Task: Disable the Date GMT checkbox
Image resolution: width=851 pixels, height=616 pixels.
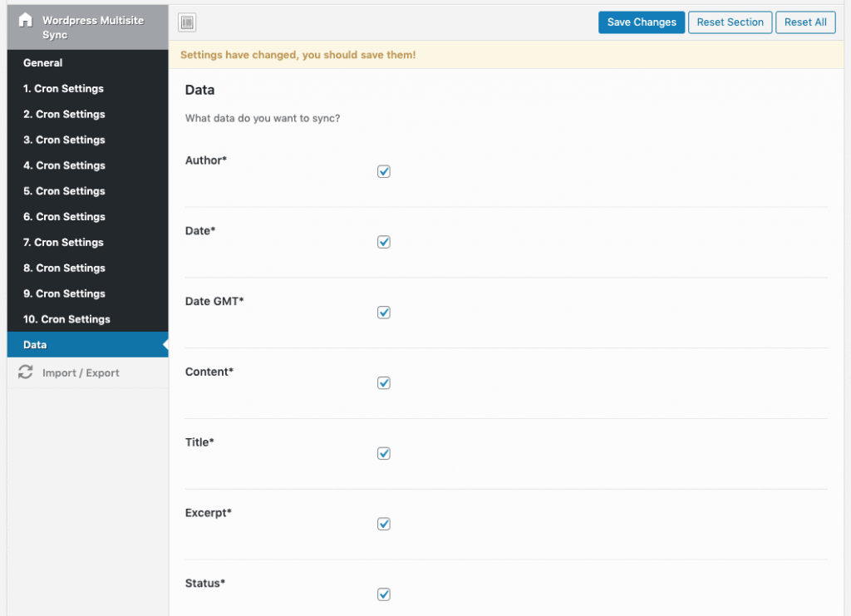Action: (x=384, y=313)
